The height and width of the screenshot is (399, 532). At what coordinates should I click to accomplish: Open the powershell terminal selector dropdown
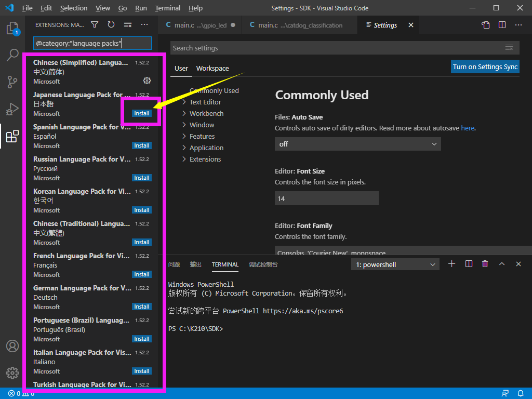click(395, 264)
